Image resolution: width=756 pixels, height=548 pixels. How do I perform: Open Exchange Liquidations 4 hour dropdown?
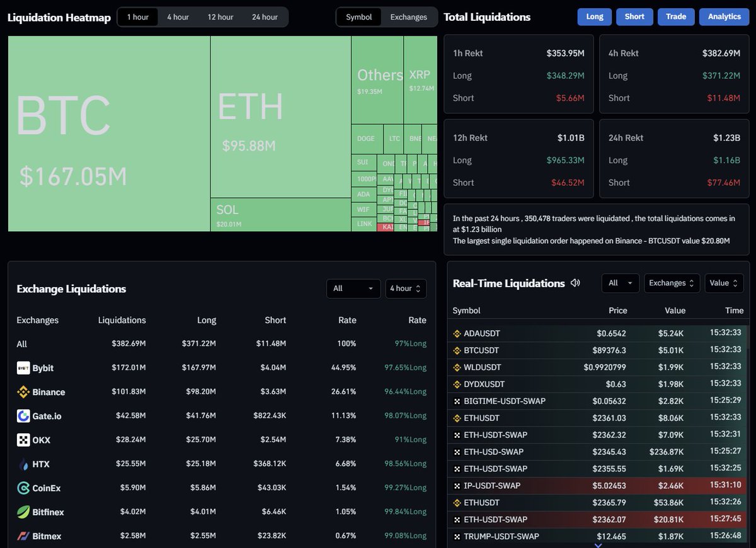point(406,288)
